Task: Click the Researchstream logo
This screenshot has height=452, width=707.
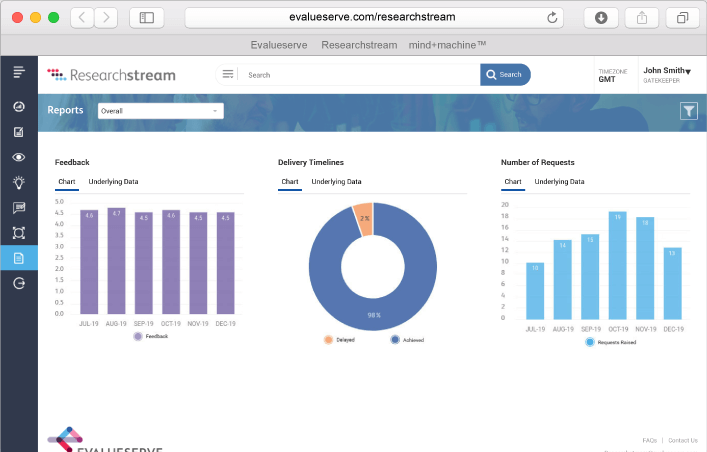Action: pos(111,75)
